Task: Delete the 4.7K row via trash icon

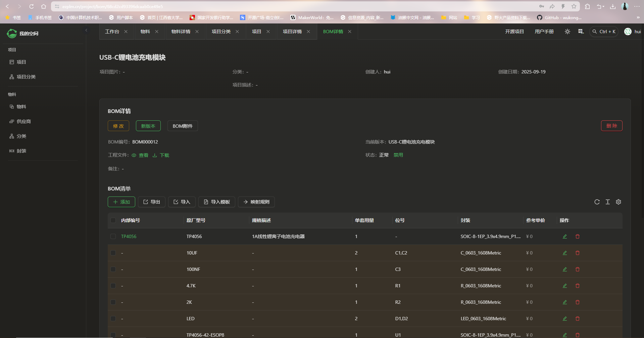Action: coord(578,286)
